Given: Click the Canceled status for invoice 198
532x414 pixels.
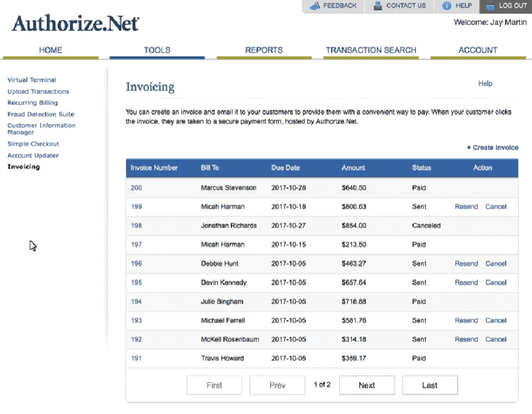Looking at the screenshot, I should [426, 226].
